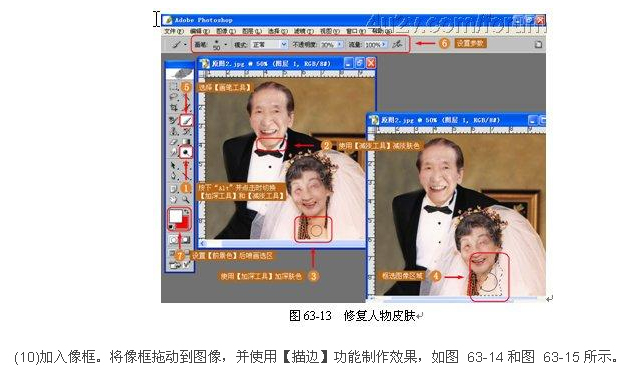Select the Eraser tool
Screen dimensions: 635x376
173,142
